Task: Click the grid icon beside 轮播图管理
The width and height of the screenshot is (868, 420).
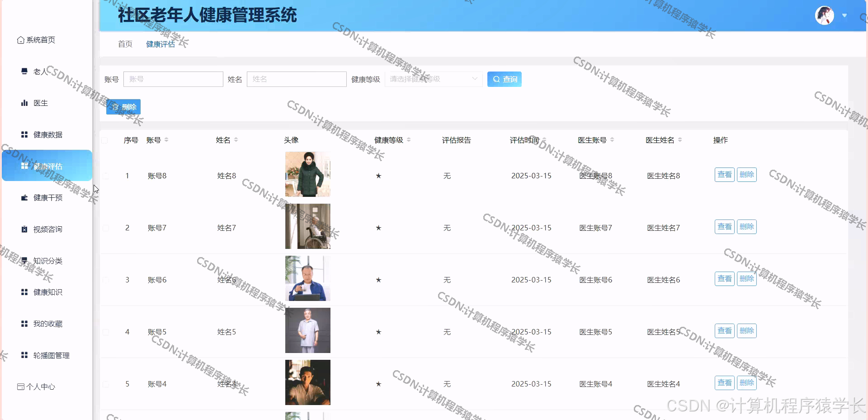Action: click(x=24, y=355)
